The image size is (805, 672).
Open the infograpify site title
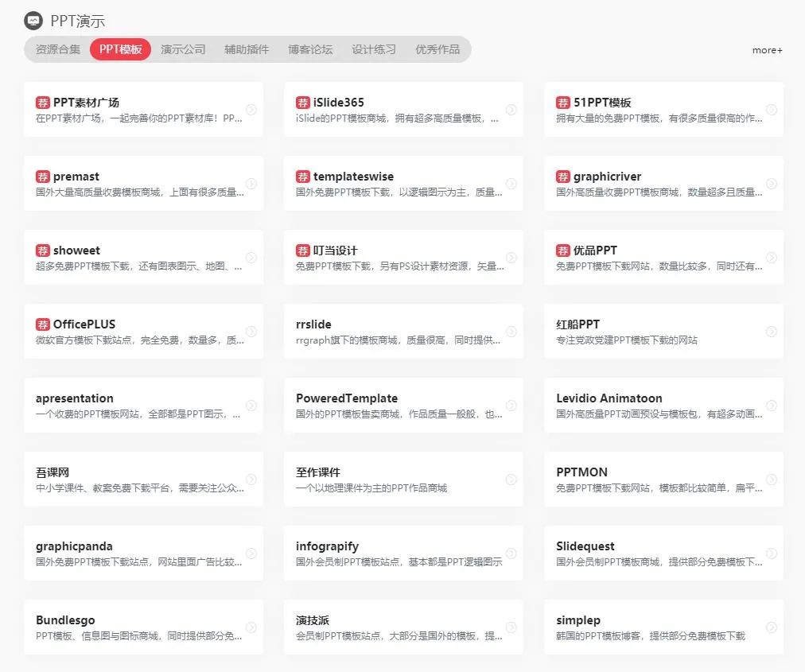[328, 546]
